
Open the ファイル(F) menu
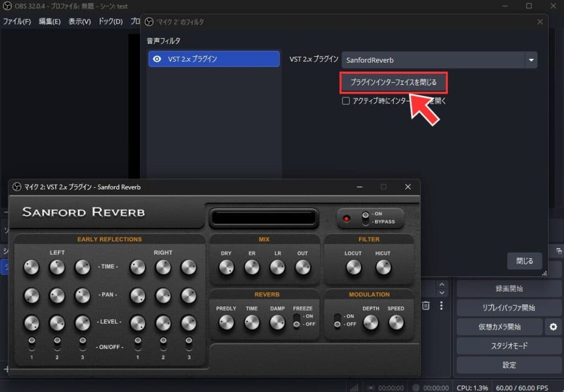(x=17, y=21)
